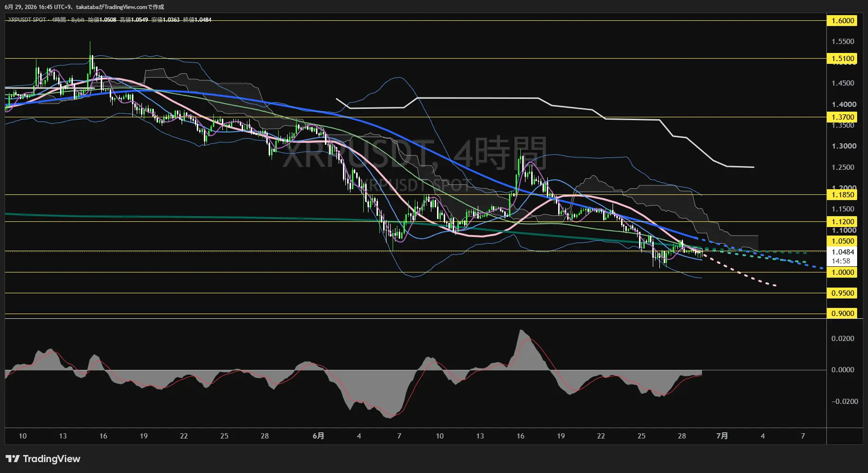Select the 1.6000 yellow price level label

pyautogui.click(x=842, y=20)
